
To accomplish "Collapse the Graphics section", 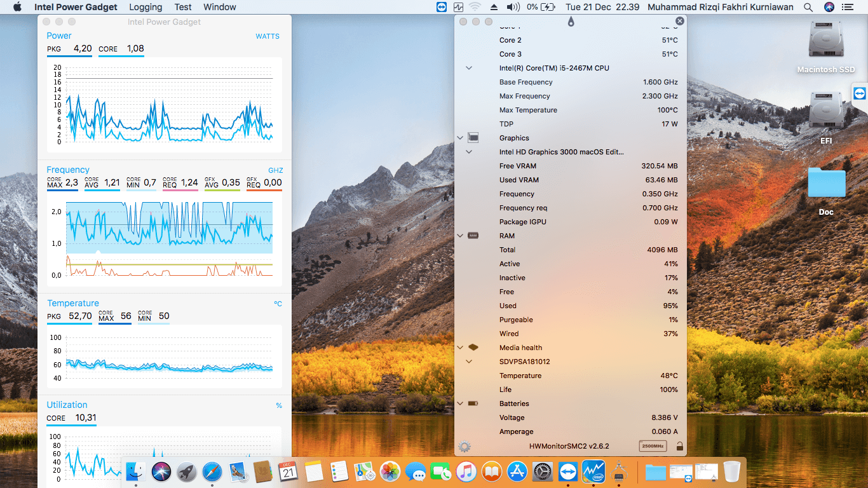I will click(460, 138).
